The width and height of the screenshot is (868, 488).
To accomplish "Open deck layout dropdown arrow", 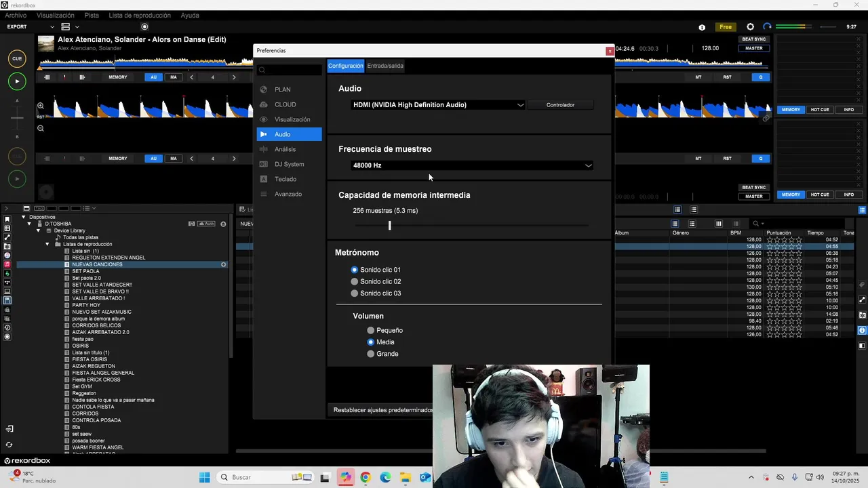I will pyautogui.click(x=77, y=27).
